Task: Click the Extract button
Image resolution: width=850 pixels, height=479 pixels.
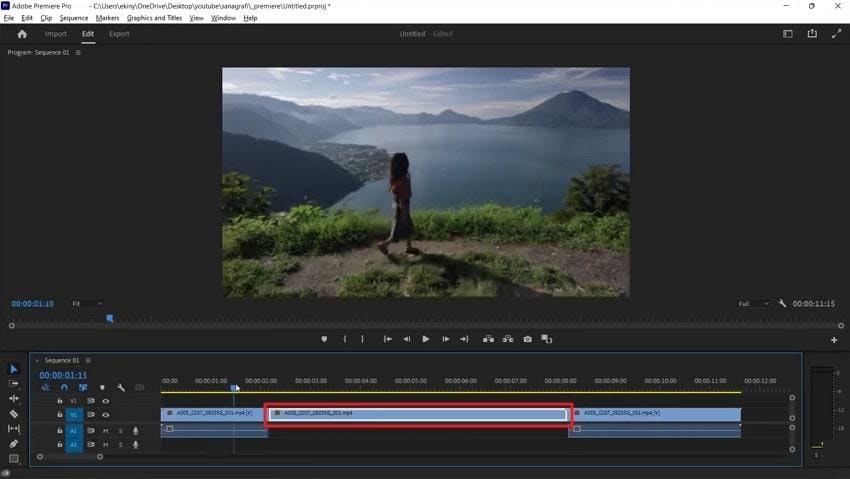Action: [x=508, y=339]
